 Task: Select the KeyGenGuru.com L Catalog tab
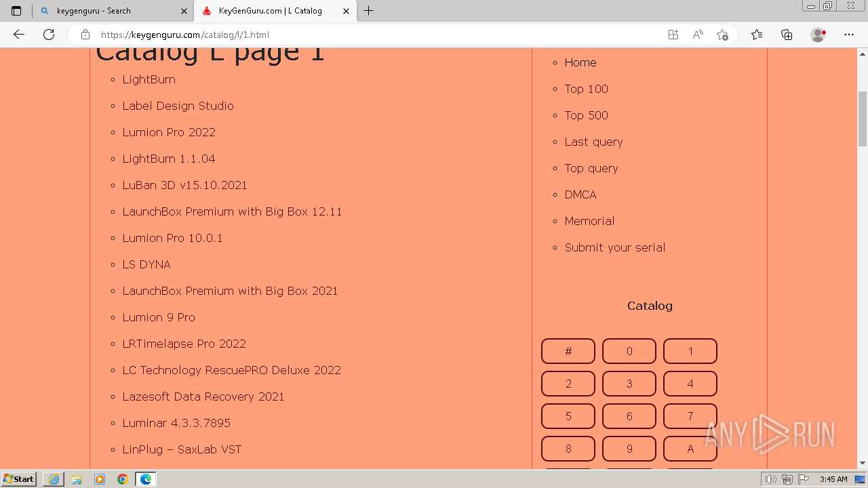(275, 11)
